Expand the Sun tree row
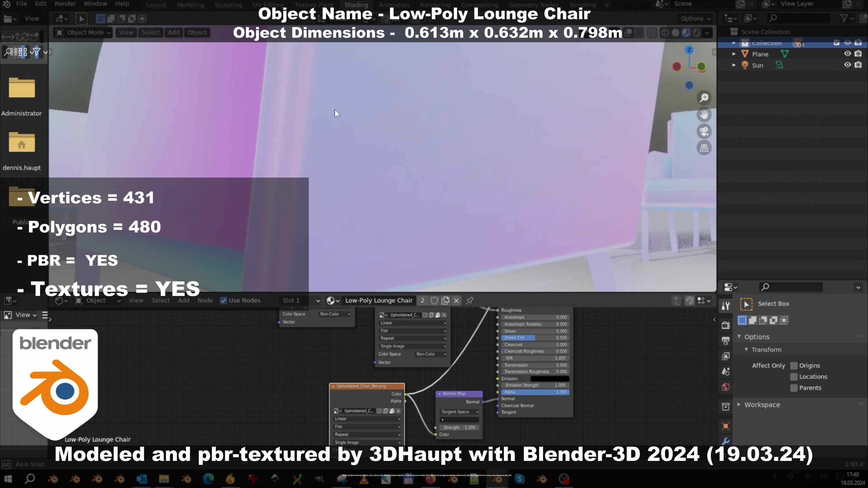This screenshot has height=488, width=868. pos(734,65)
